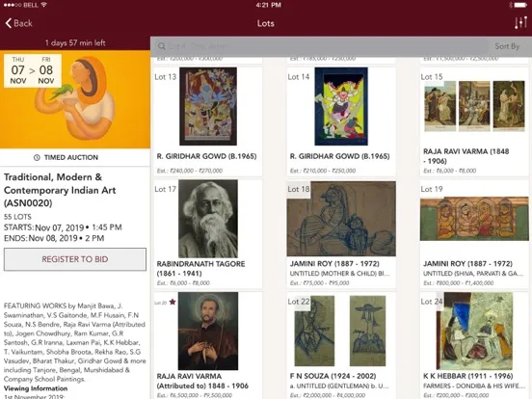Click UNTITLED (SHIVA, PARVATI & GA... subtitle
Image resolution: width=532 pixels, height=399 pixels.
pyautogui.click(x=473, y=274)
